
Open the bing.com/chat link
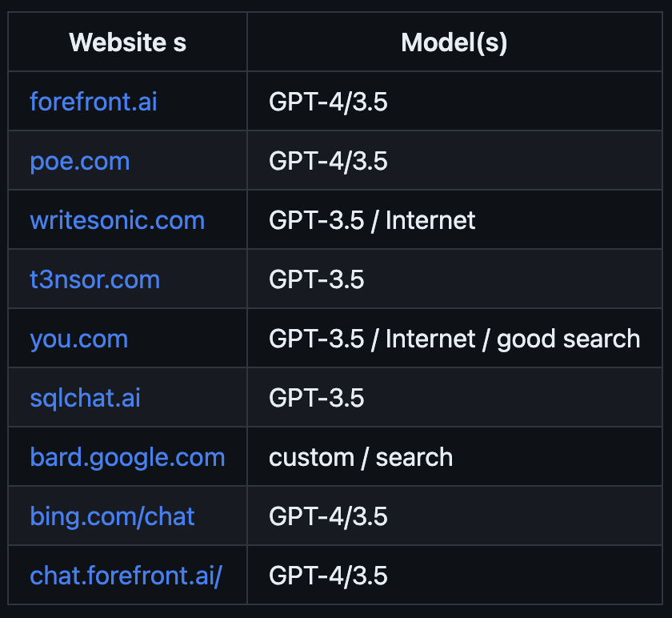coord(113,516)
